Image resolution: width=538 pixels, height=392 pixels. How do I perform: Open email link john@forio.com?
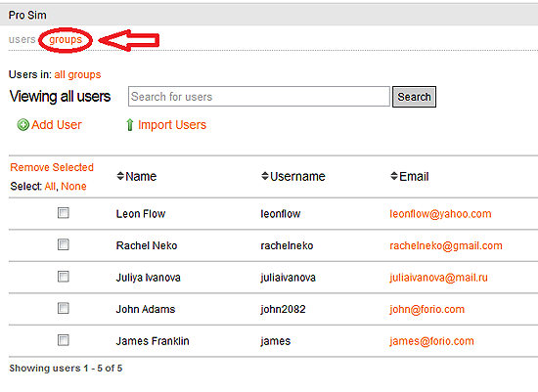pos(427,309)
